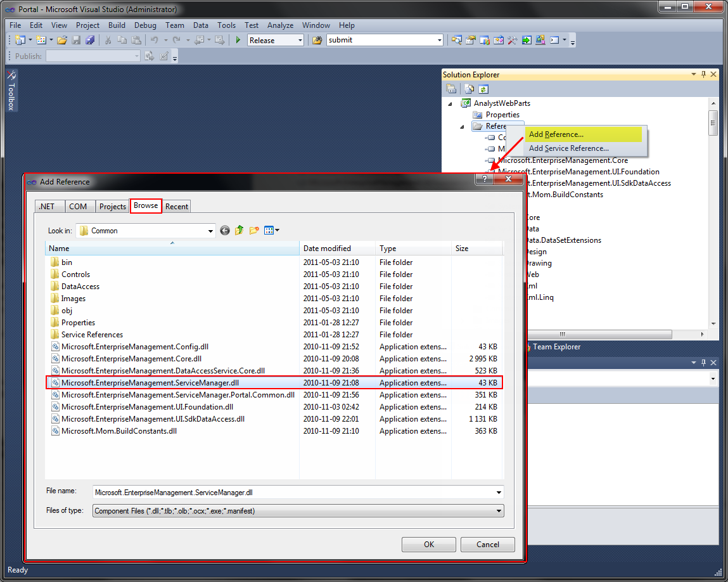
Task: Click Cancel in Add Reference dialog
Action: [487, 545]
